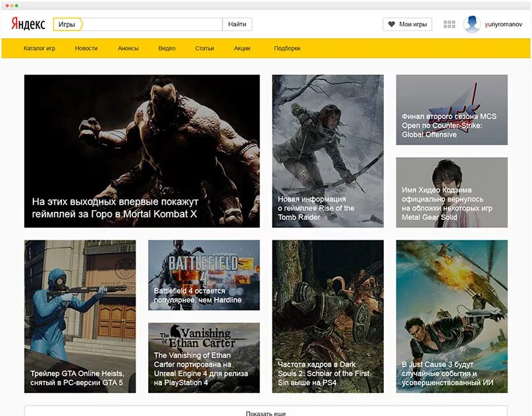Select the Анонсы menu item
This screenshot has width=532, height=416.
(128, 48)
